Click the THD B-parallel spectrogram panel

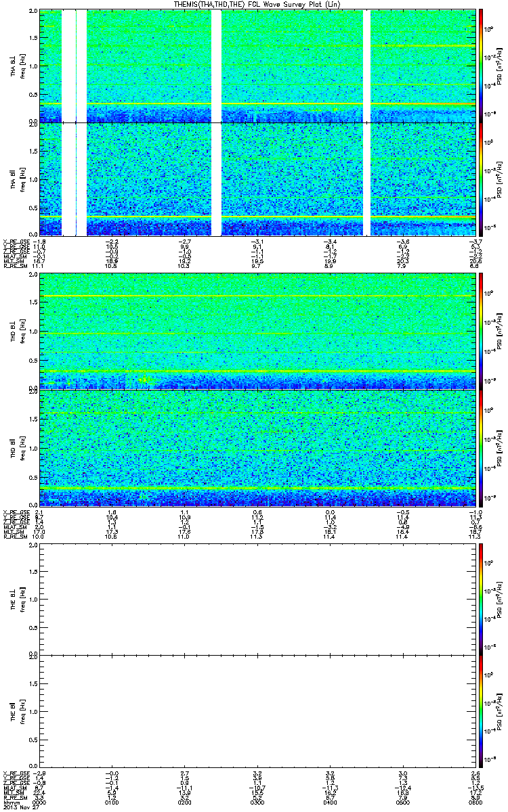[x=258, y=447]
